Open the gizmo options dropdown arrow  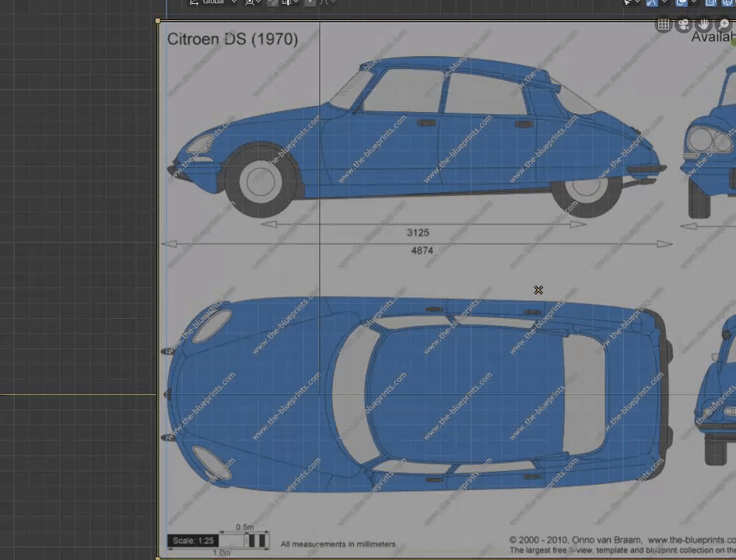coord(664,2)
